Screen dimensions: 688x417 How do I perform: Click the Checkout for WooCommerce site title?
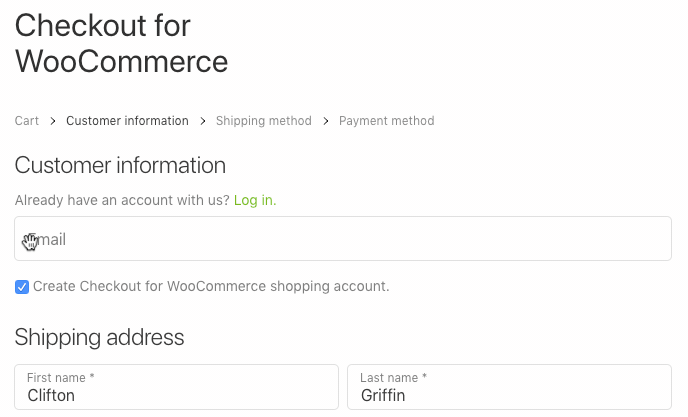pyautogui.click(x=122, y=43)
